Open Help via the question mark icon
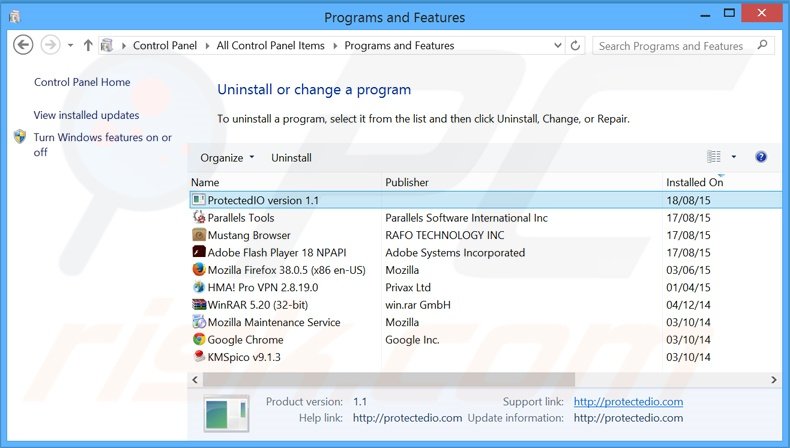 [x=761, y=157]
